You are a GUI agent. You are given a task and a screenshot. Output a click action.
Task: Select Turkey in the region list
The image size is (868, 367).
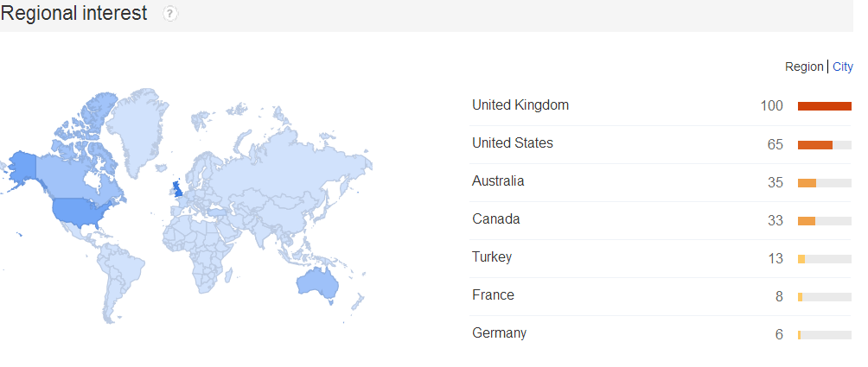coord(492,257)
